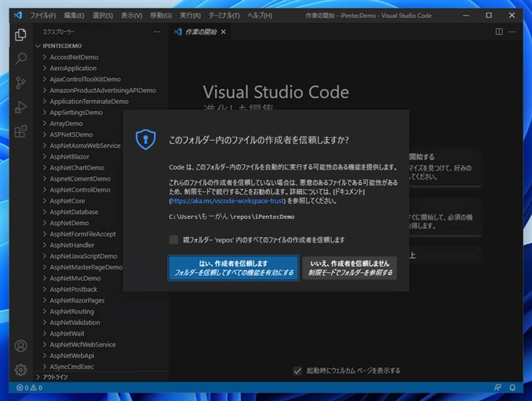The height and width of the screenshot is (401, 532).
Task: Select the AspNetControlDemo folder
Action: pyautogui.click(x=80, y=190)
